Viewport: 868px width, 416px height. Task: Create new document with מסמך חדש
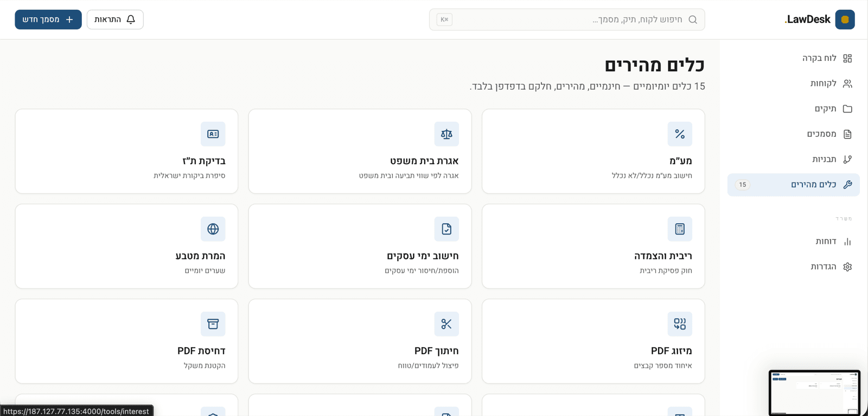(x=48, y=20)
